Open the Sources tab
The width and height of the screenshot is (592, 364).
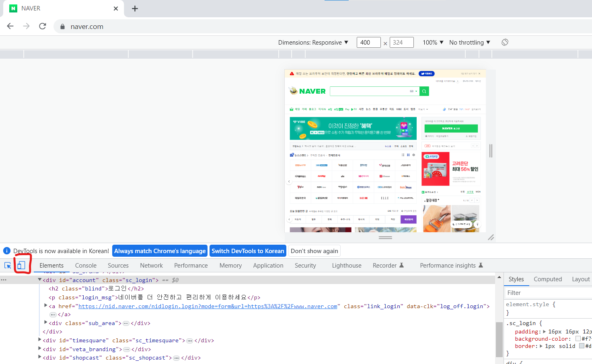118,266
